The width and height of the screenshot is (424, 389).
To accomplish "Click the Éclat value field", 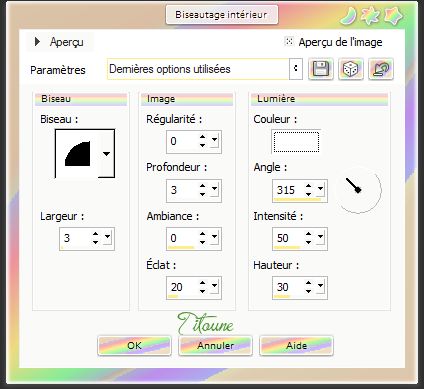I will point(183,287).
